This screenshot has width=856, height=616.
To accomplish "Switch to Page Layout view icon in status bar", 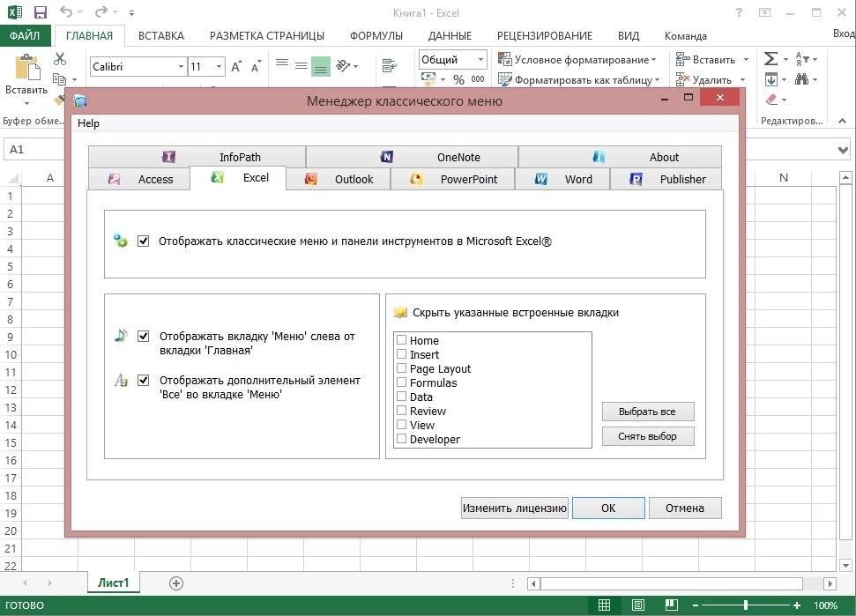I will tap(637, 605).
